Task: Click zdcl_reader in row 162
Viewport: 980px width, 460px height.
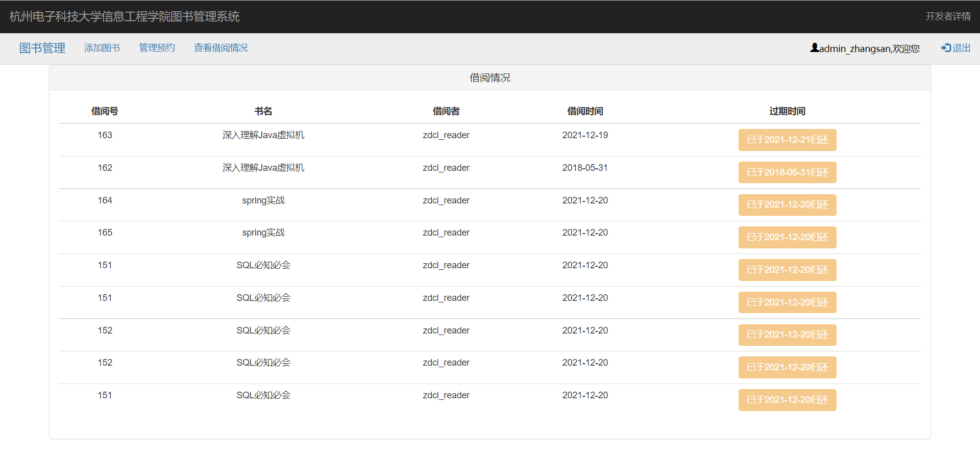Action: pos(446,168)
